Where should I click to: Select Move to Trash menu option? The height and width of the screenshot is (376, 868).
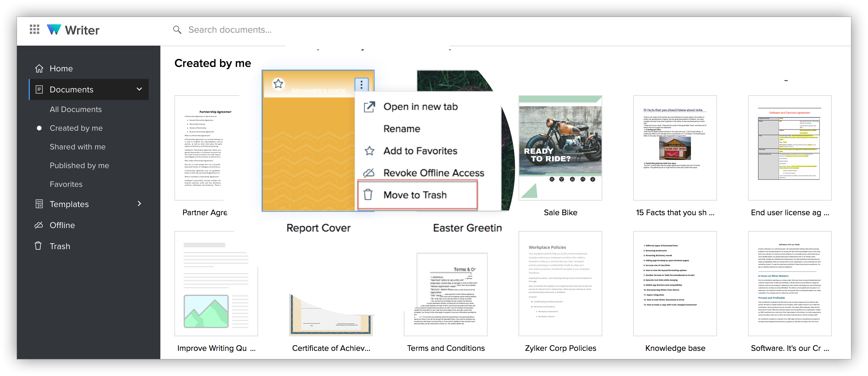415,195
